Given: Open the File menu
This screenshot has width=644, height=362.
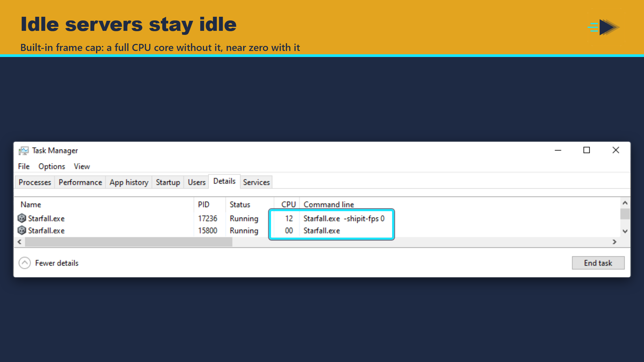Looking at the screenshot, I should click(24, 167).
